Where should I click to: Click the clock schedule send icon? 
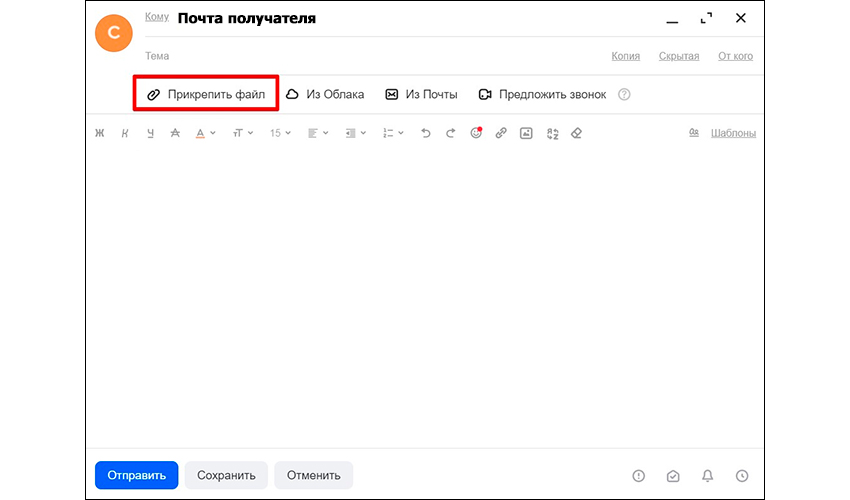[742, 476]
